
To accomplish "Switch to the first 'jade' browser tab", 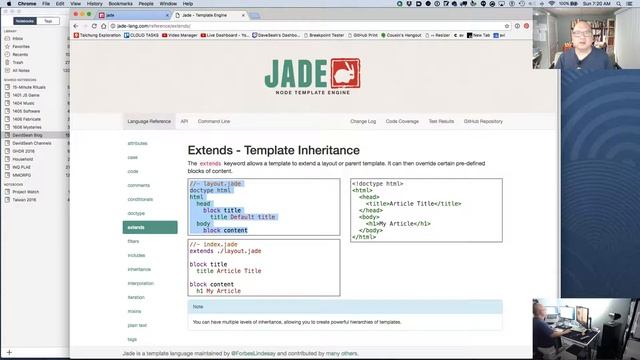I will pyautogui.click(x=133, y=15).
